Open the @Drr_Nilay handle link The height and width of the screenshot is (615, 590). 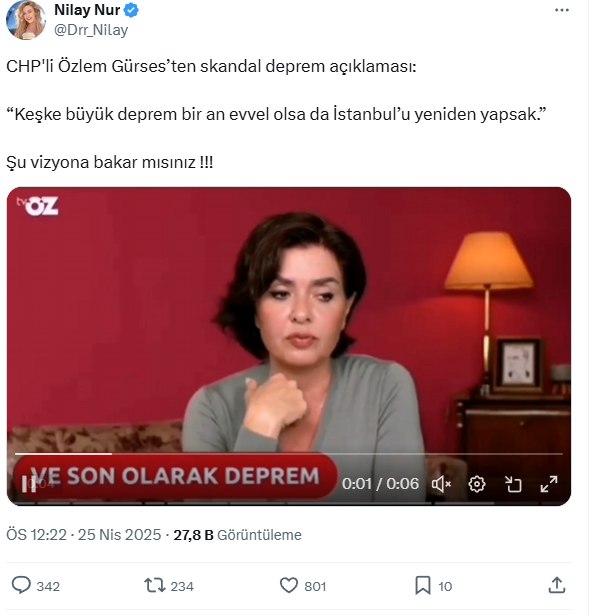tap(91, 30)
